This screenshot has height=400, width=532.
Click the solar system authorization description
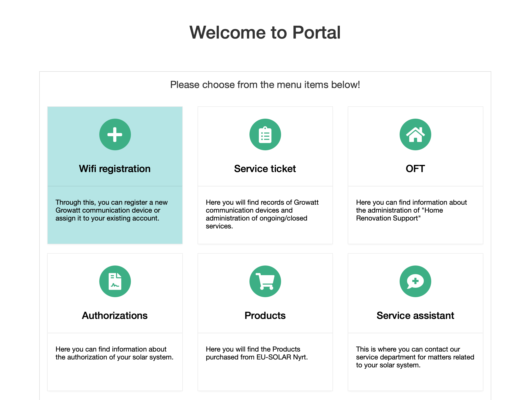(114, 353)
